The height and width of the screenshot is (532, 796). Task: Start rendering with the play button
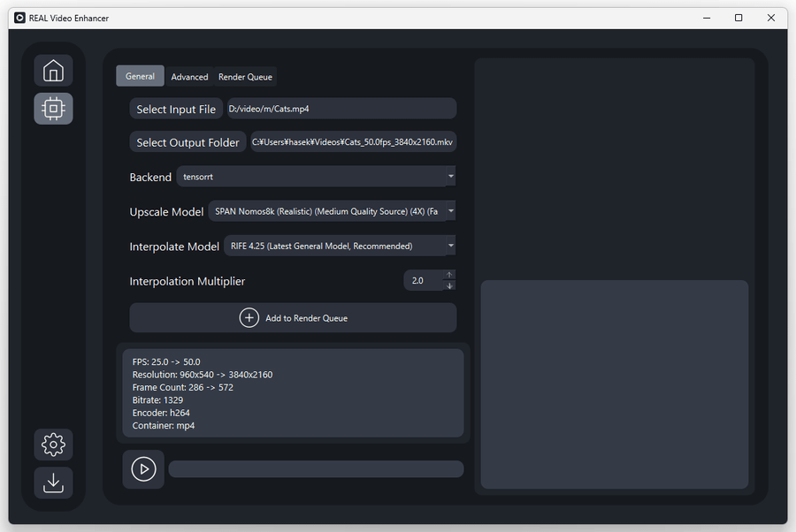click(143, 469)
